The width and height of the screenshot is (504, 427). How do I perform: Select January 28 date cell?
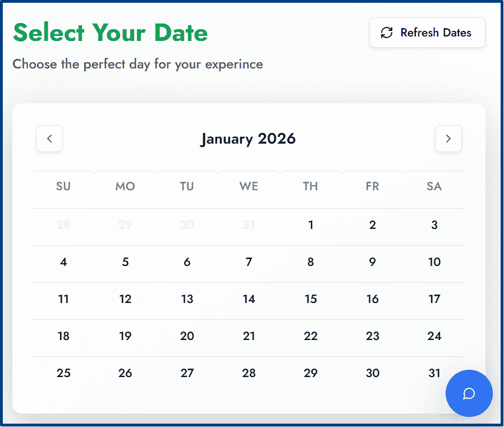[249, 373]
